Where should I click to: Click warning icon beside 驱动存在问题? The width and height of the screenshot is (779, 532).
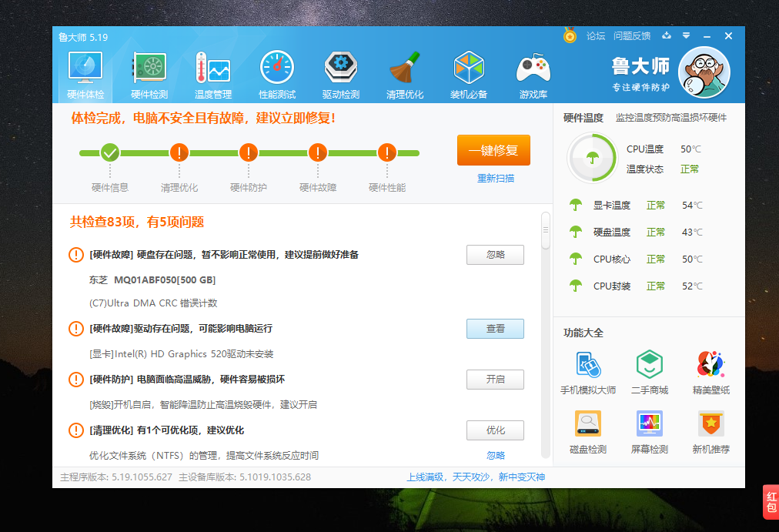click(76, 328)
